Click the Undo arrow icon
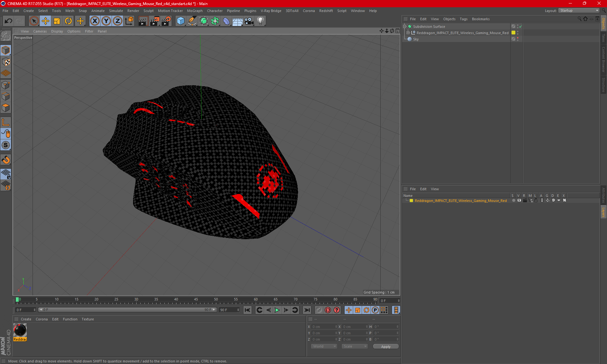The image size is (607, 364). [x=9, y=21]
